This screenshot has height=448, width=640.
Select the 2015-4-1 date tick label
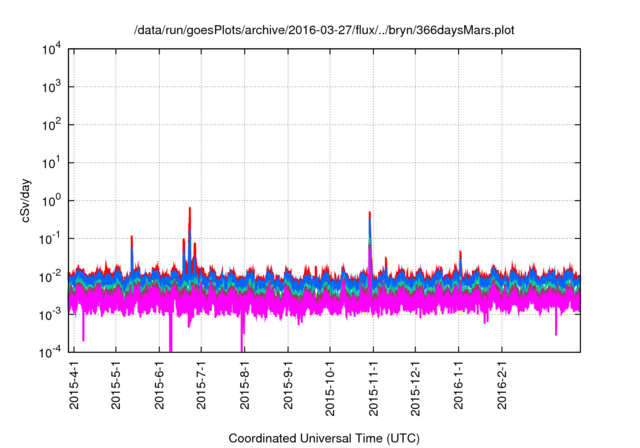pyautogui.click(x=74, y=385)
